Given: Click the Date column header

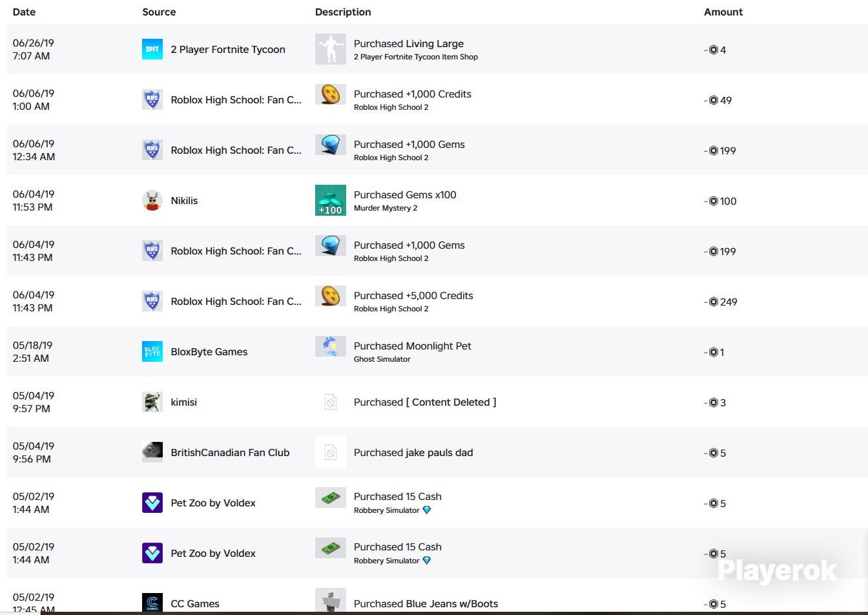Looking at the screenshot, I should coord(25,12).
